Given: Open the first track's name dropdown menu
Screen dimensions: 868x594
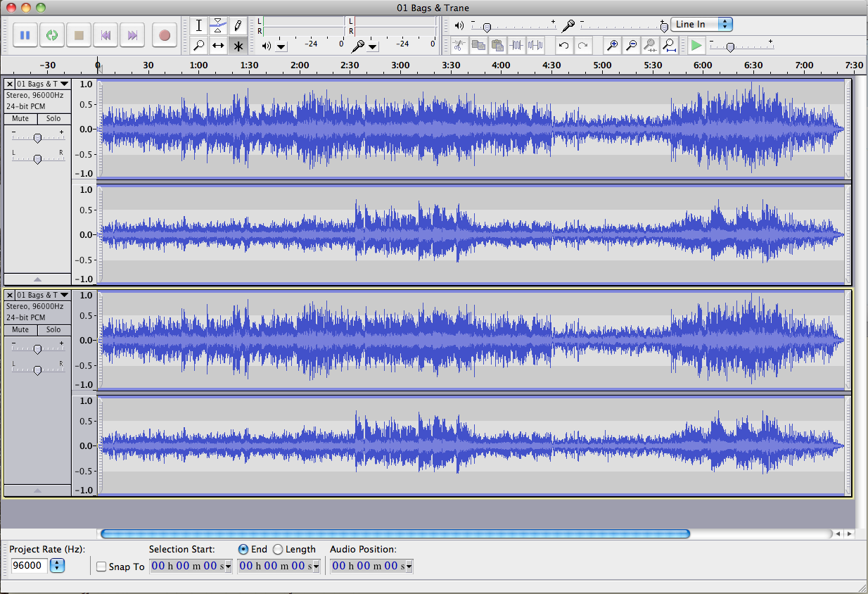Looking at the screenshot, I should pyautogui.click(x=42, y=84).
